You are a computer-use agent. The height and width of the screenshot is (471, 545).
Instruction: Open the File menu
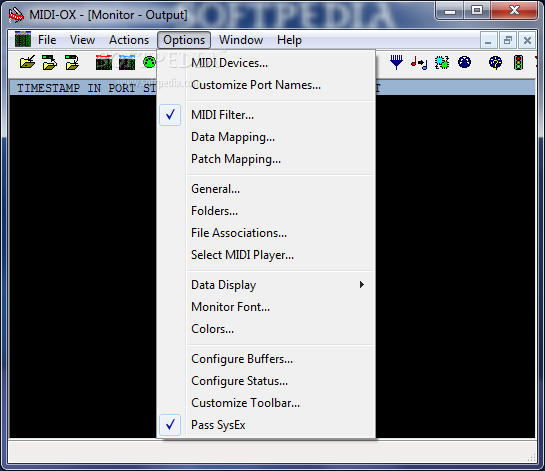[x=47, y=40]
